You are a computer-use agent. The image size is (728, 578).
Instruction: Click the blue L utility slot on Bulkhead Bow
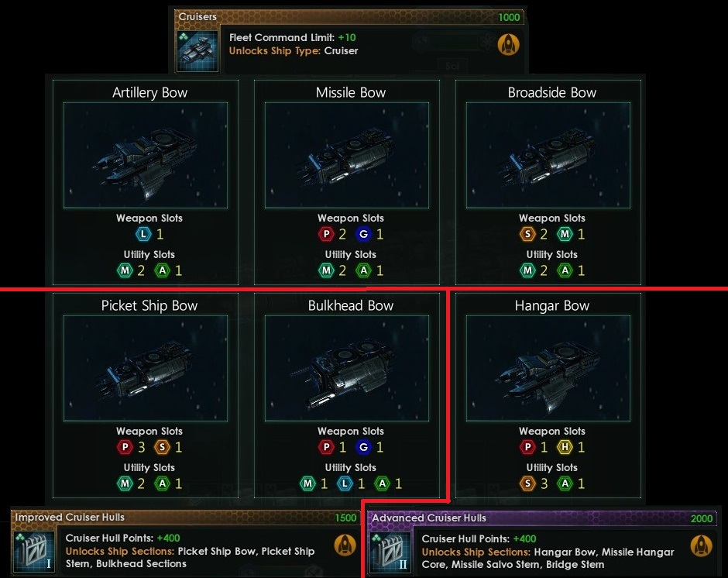[345, 483]
